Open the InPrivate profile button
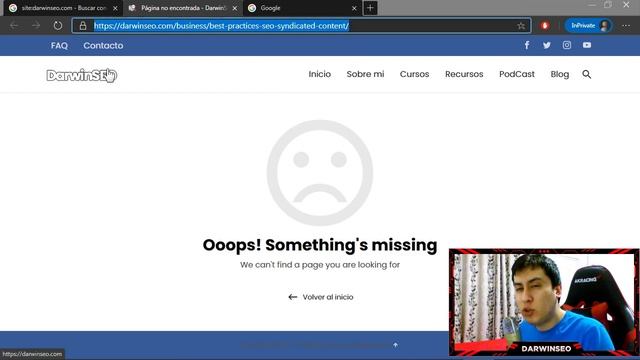Viewport: 640px width, 360px height. (x=588, y=26)
